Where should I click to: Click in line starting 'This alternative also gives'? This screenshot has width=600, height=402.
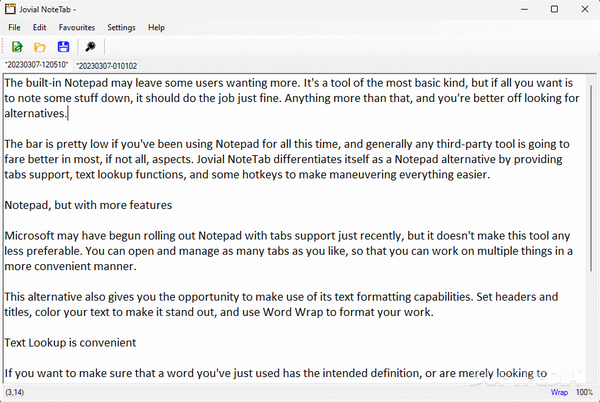[x=281, y=297]
